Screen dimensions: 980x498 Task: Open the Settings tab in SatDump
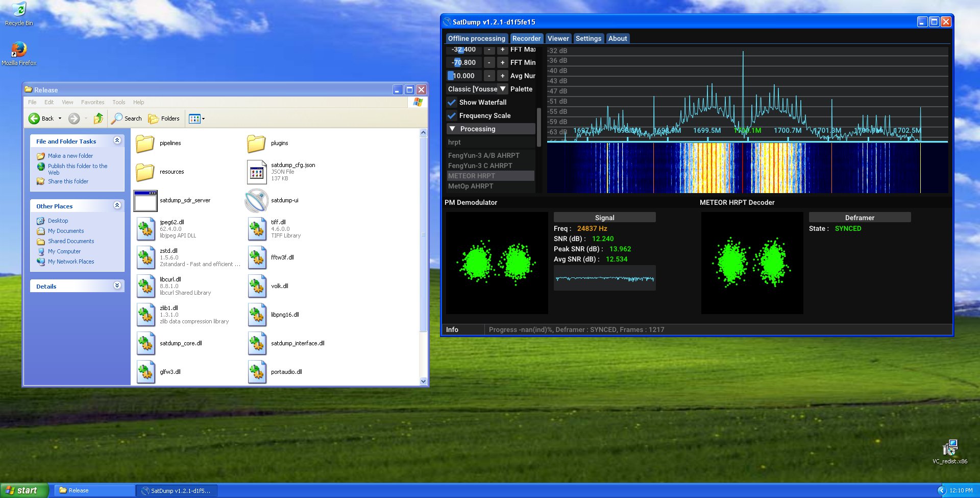coord(589,38)
